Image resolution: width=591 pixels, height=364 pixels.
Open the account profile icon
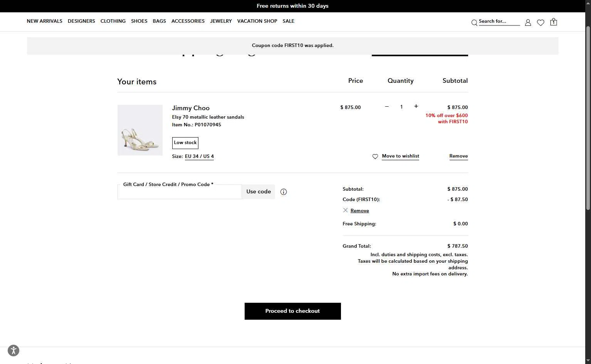(x=528, y=23)
